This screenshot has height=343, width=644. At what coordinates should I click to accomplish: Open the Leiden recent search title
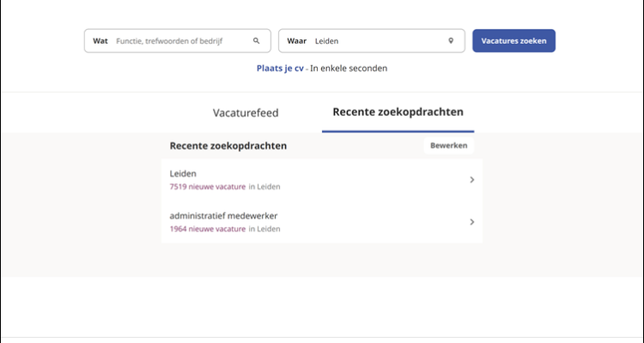click(x=183, y=173)
